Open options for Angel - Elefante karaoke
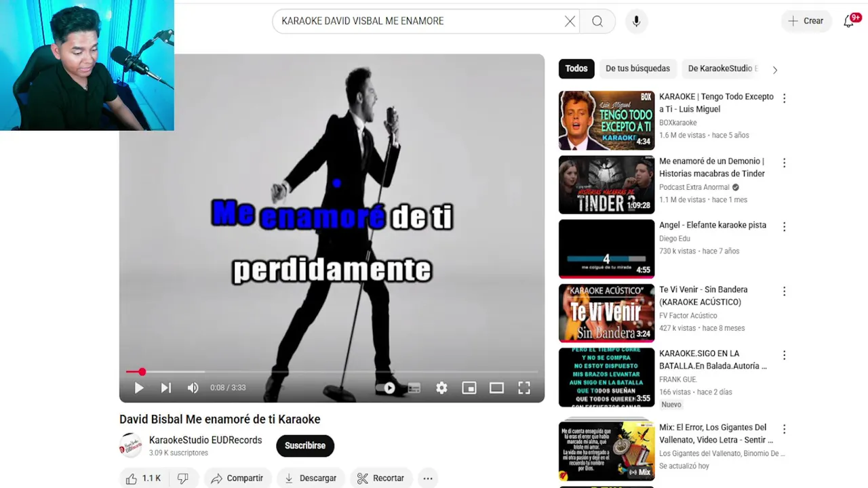Viewport: 868px width, 488px height. point(784,226)
